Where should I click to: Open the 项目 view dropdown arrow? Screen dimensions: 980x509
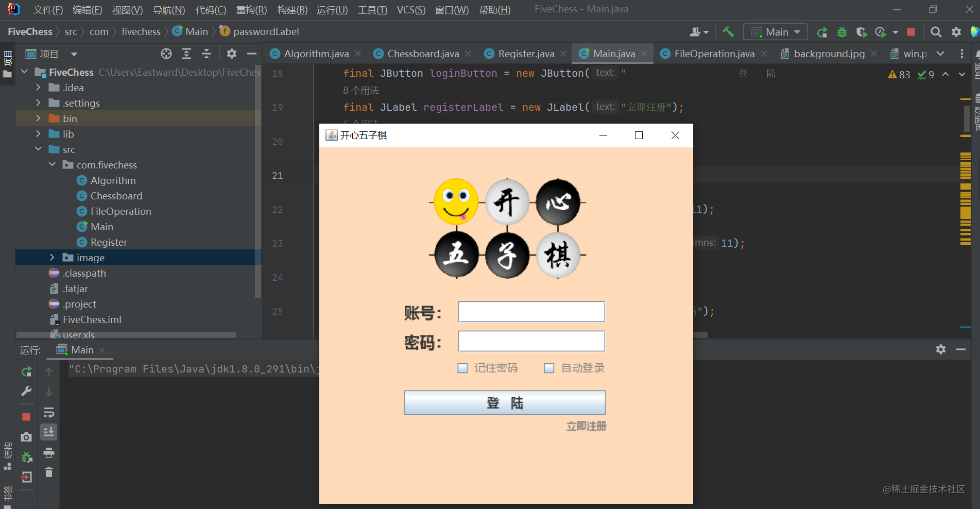(74, 54)
